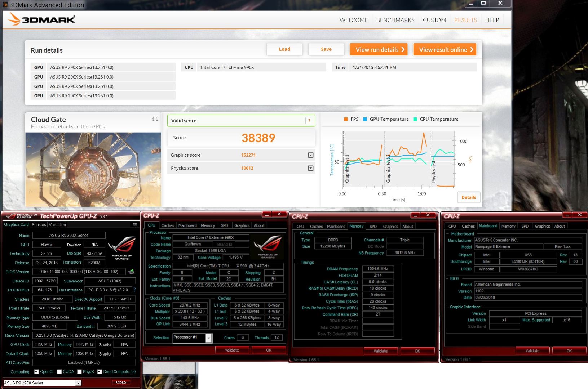Click the Bus Interface question mark in GPU-Z

(134, 290)
